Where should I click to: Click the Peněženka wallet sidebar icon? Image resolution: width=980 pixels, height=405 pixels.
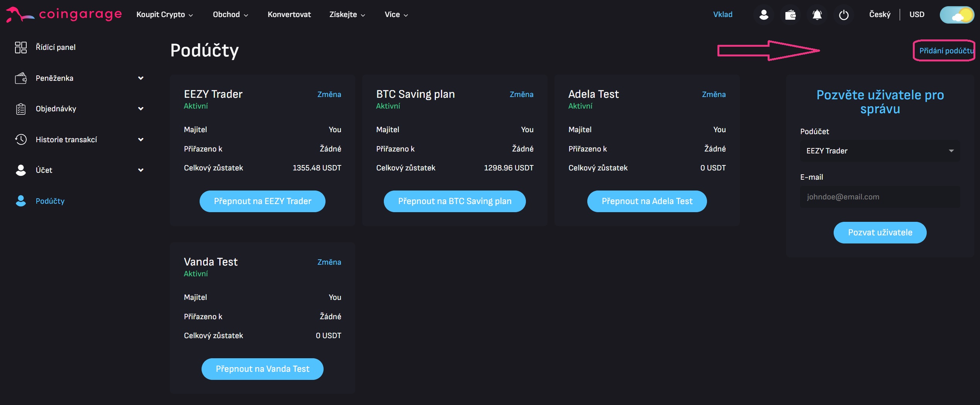click(x=21, y=78)
